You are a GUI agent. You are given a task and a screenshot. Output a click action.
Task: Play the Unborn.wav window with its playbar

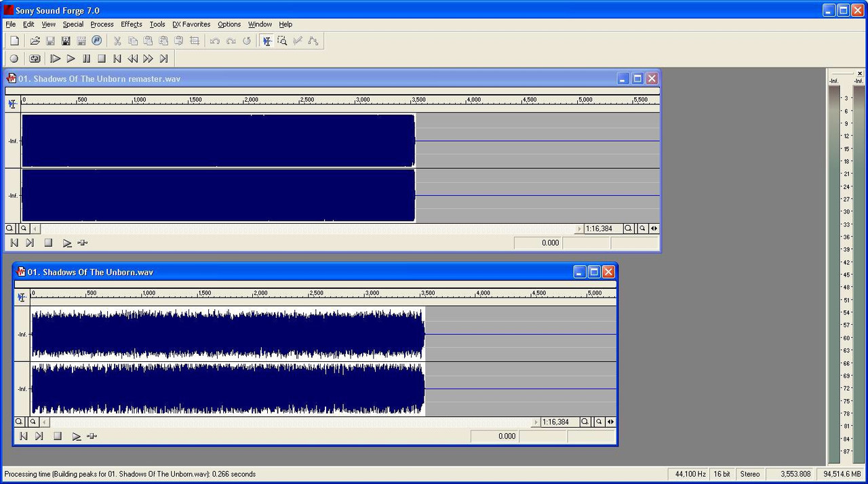pyautogui.click(x=76, y=436)
